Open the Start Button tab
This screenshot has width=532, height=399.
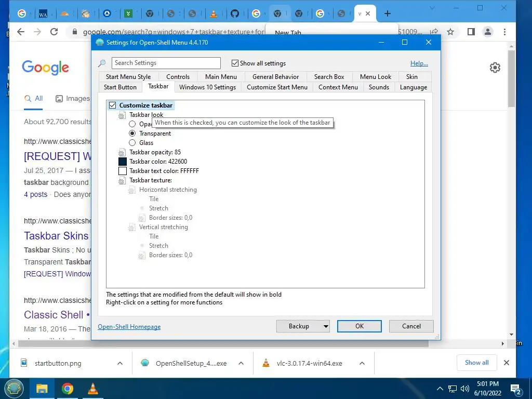tap(120, 87)
